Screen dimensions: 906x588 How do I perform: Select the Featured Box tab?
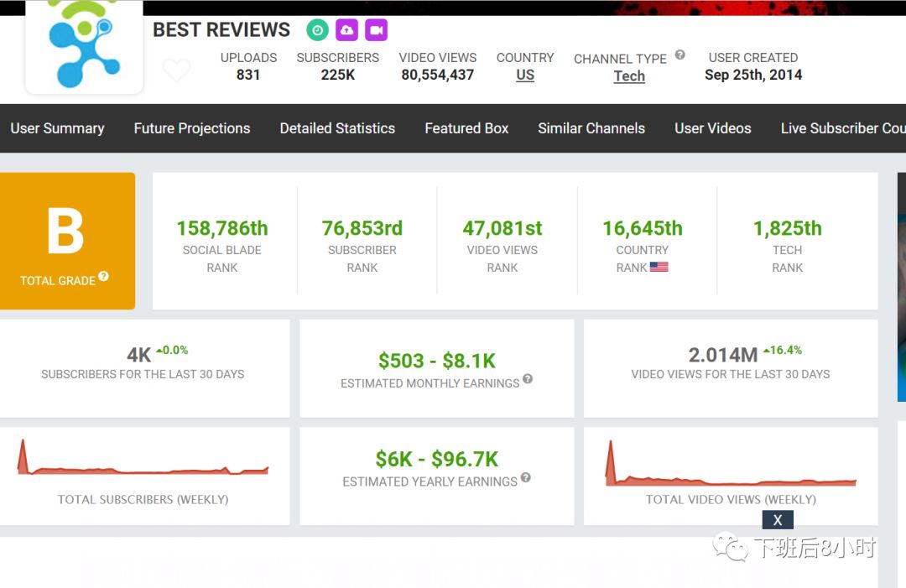(466, 128)
